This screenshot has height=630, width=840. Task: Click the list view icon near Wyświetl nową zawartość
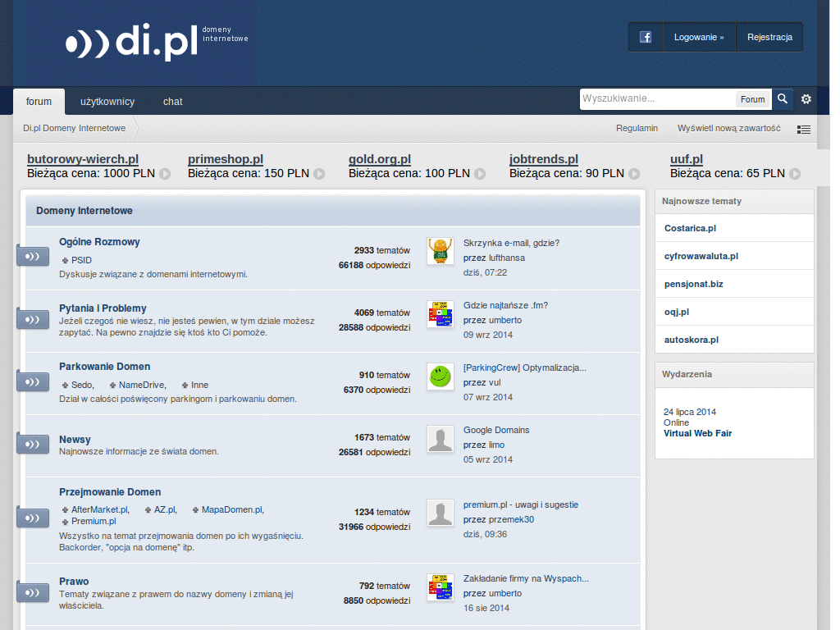pos(804,129)
